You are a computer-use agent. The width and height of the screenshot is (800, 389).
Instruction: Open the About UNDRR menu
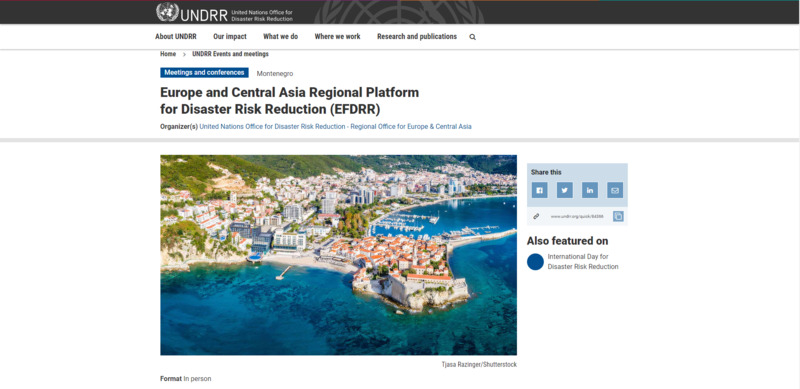(x=176, y=37)
